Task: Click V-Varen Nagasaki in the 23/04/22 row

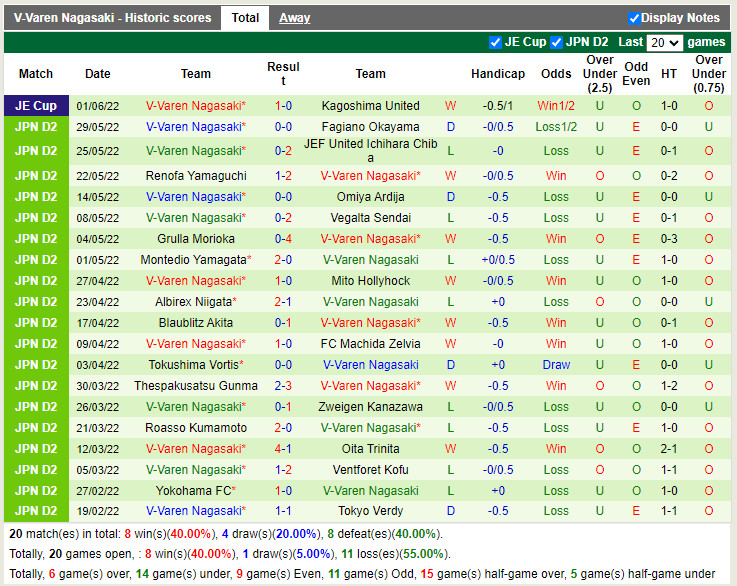Action: pyautogui.click(x=370, y=302)
